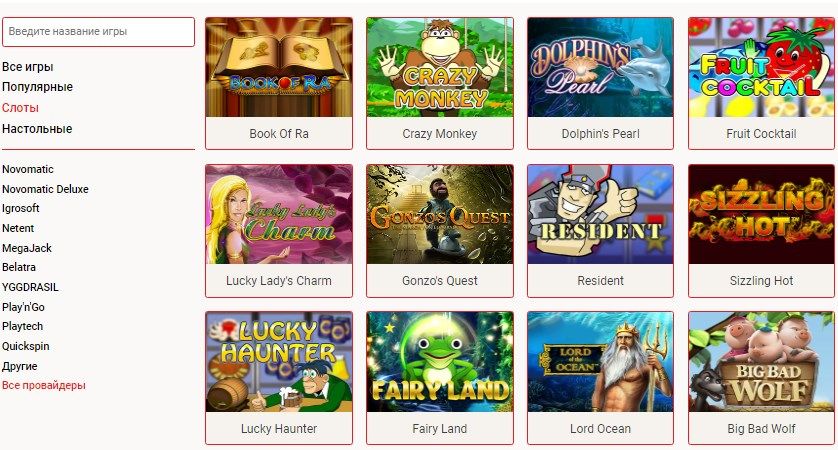Viewport: 838px width, 450px height.
Task: Filter games by Novomatic Deluxe provider
Action: pos(45,189)
